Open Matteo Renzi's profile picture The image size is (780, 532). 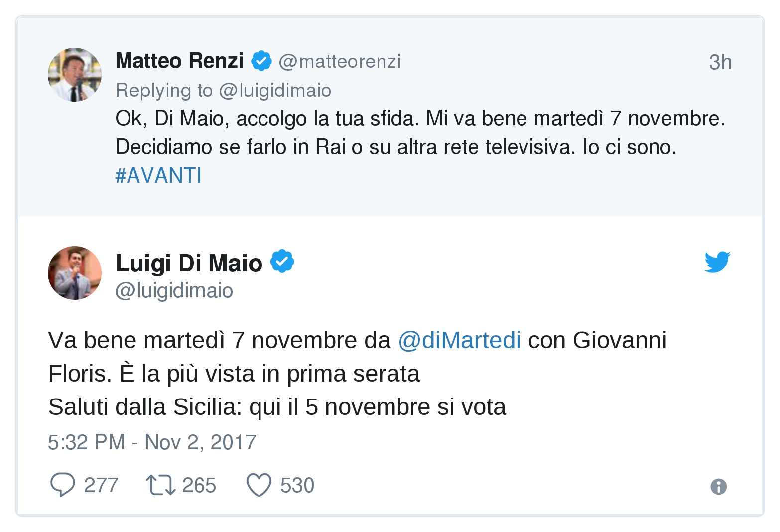click(x=75, y=75)
